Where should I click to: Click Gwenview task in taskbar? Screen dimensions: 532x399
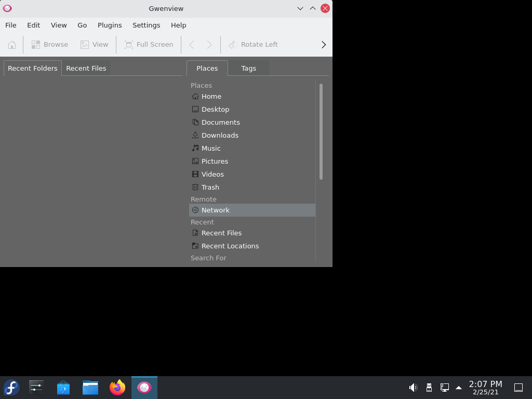[x=144, y=388]
